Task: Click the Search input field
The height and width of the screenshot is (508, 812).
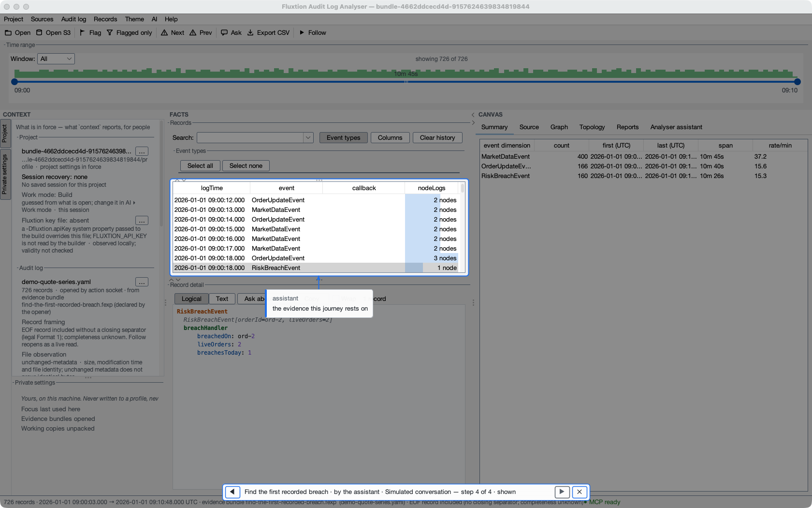Action: tap(250, 138)
